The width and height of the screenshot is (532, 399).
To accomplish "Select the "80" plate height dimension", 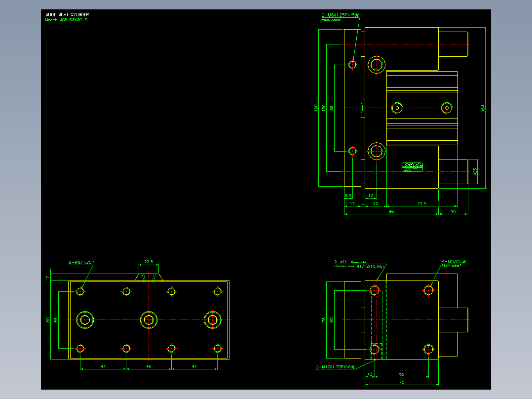I will coord(48,320).
